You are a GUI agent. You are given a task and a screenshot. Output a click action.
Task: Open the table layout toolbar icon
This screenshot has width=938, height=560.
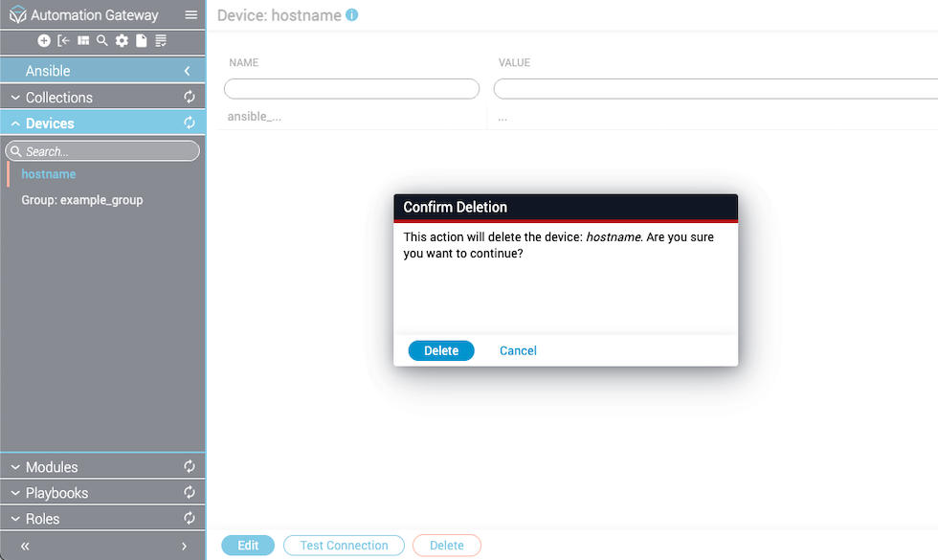click(83, 40)
